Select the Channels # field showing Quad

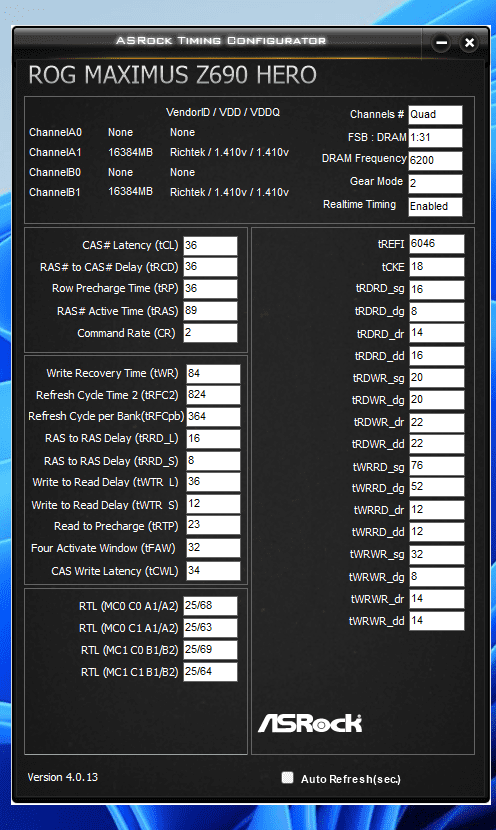point(435,115)
